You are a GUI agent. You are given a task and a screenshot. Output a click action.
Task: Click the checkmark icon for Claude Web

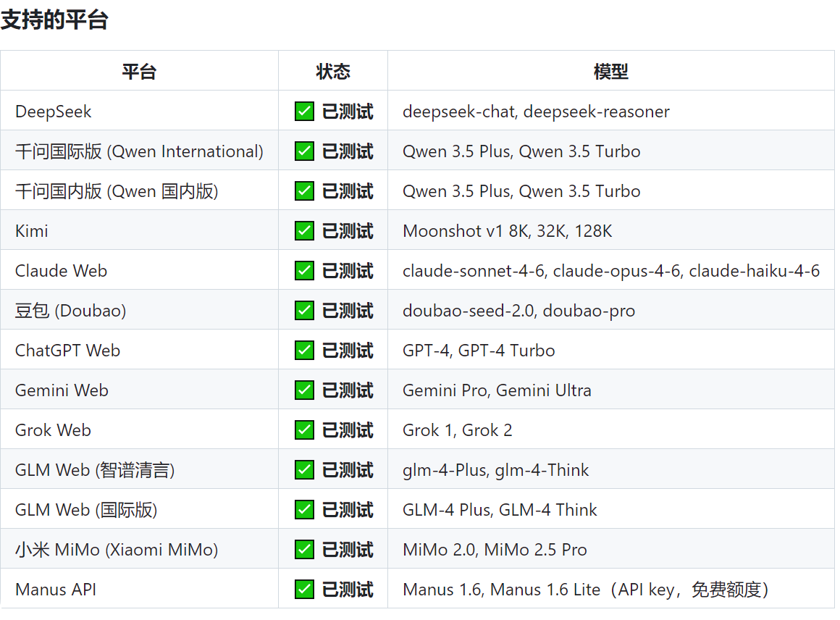click(303, 269)
